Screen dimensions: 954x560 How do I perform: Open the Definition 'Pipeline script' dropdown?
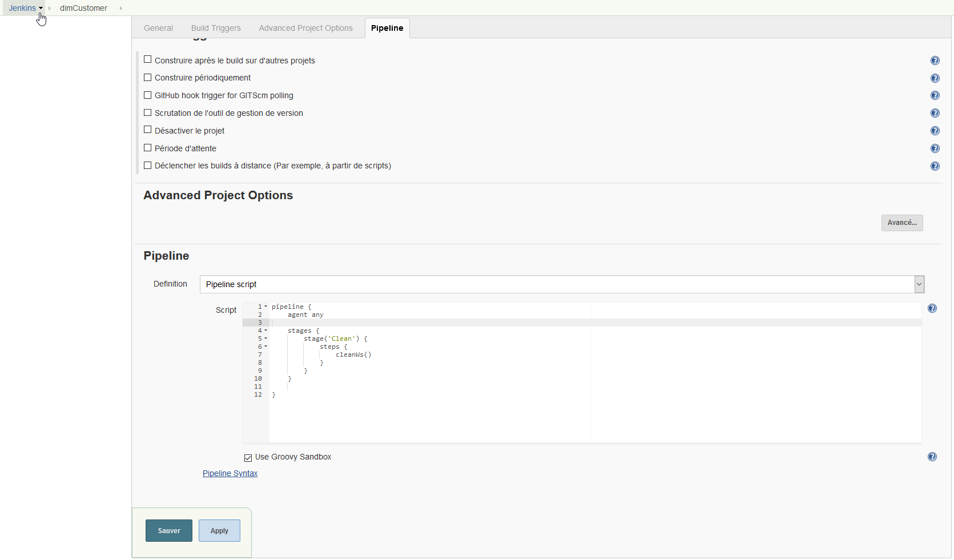[562, 284]
